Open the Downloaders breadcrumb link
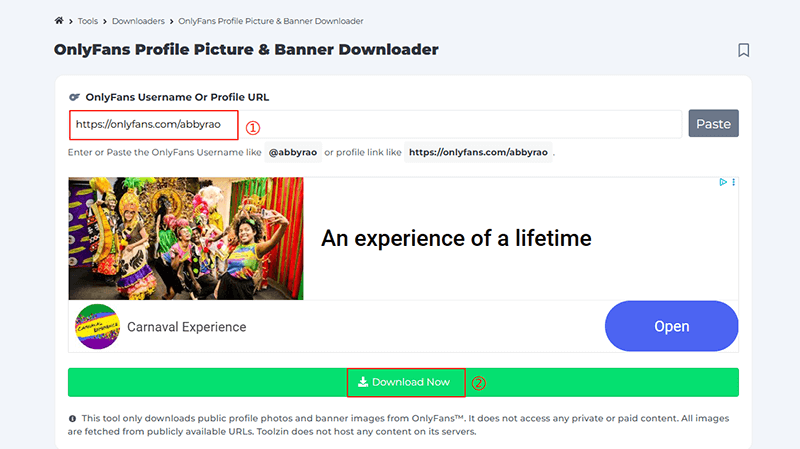800x449 pixels. click(139, 20)
